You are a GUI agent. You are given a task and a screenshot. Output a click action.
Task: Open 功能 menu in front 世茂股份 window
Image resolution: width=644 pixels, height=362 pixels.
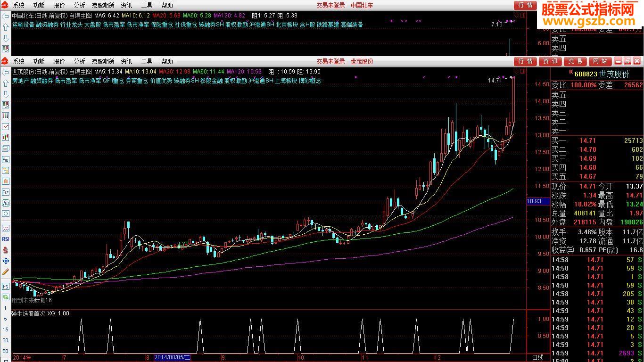click(x=39, y=61)
